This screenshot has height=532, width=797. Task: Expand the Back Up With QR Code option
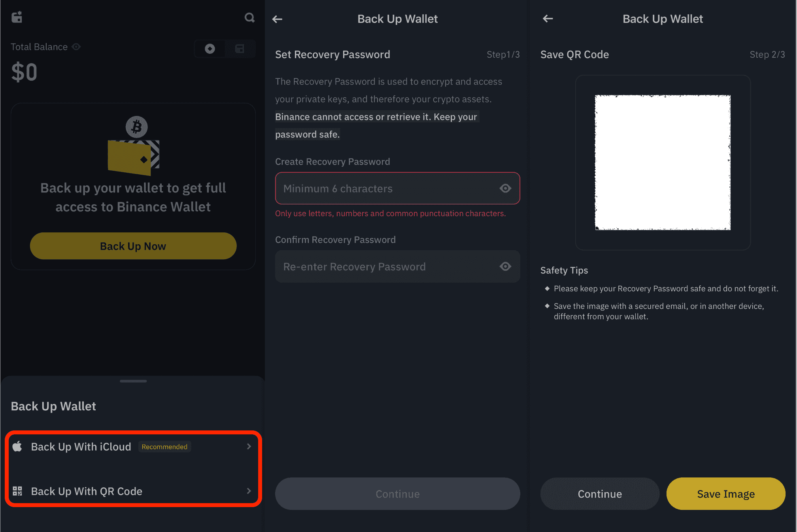(133, 491)
